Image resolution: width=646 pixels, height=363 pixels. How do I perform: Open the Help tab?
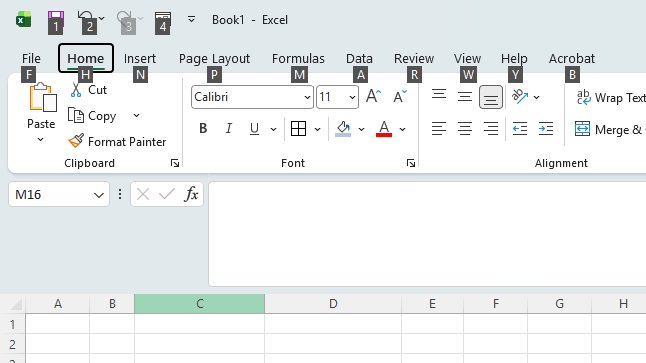click(x=514, y=59)
